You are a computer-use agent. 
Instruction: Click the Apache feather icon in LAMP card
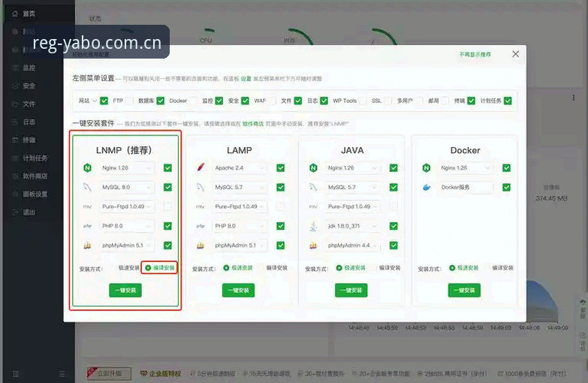(201, 167)
